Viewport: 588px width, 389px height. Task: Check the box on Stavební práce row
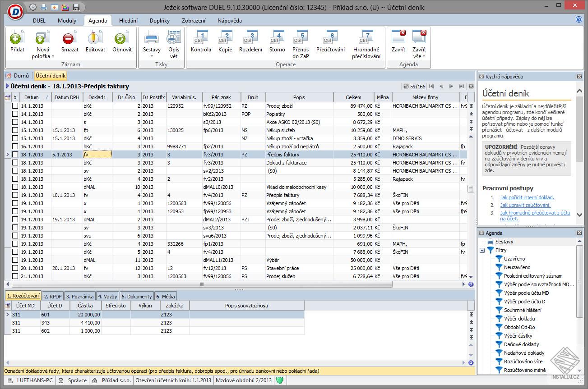point(15,268)
